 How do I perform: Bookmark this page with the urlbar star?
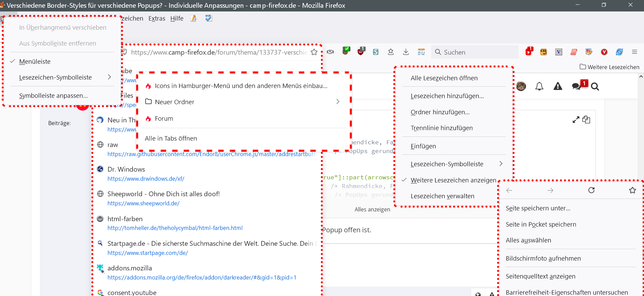[314, 52]
